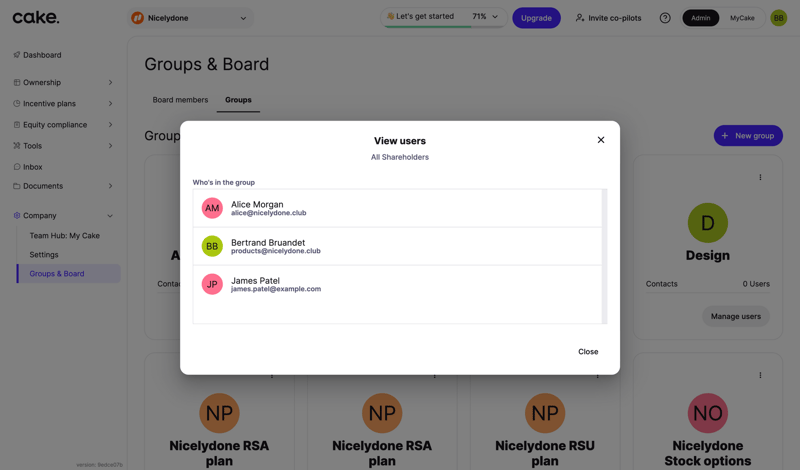The image size is (800, 470).
Task: Open the Design group three-dot menu
Action: point(760,178)
